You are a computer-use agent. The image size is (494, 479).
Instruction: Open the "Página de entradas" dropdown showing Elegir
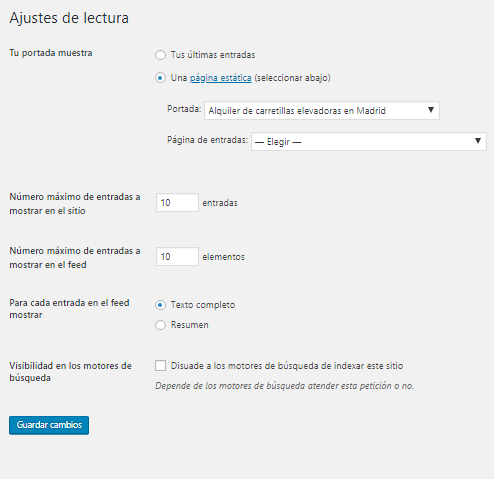coord(369,141)
